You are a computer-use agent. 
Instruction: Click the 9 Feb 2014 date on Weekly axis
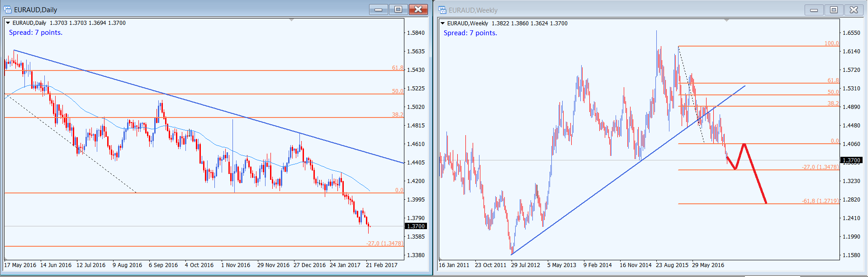(598, 265)
